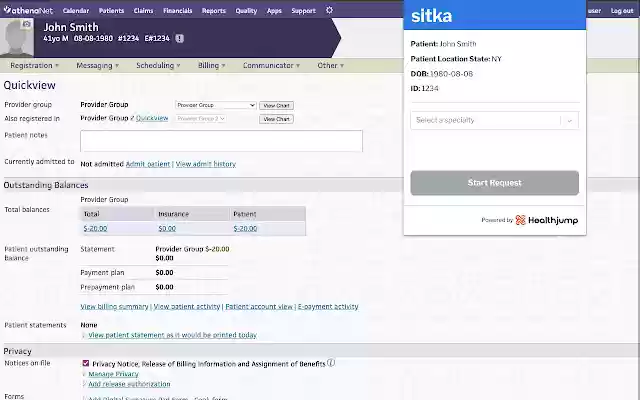Click the total balance $-20.00 link
This screenshot has width=640, height=400.
(x=95, y=229)
